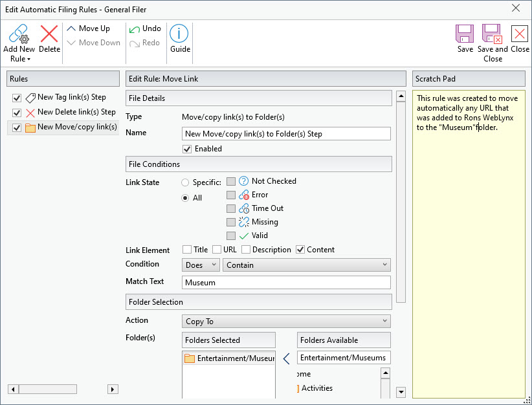Select Entertainment/Museums in Folders Selected
532x405 pixels.
coord(229,358)
